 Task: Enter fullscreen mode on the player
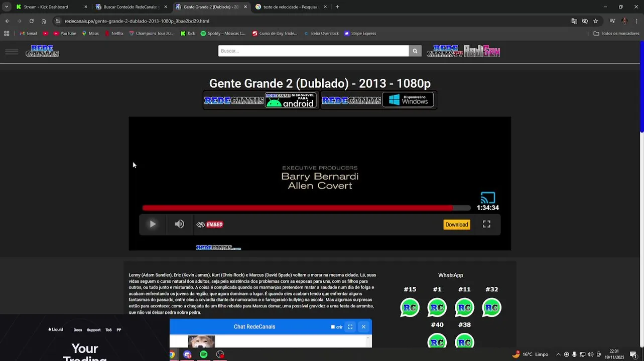click(x=486, y=224)
